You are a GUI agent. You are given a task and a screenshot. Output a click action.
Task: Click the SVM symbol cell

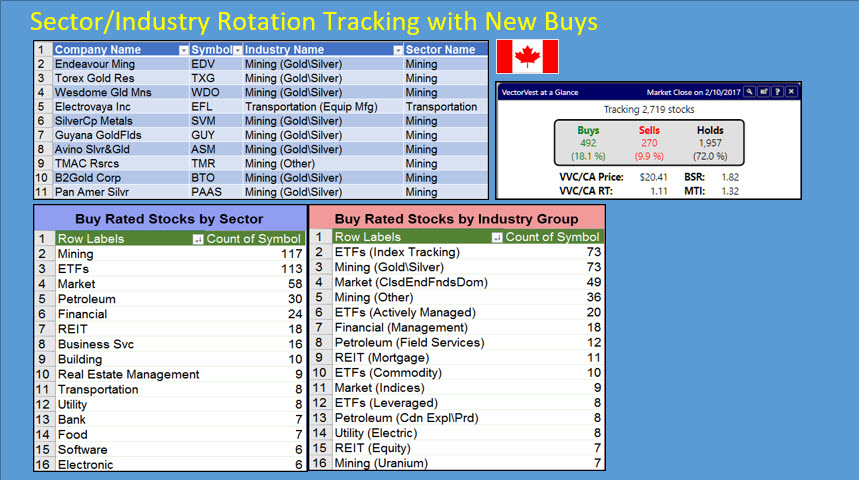[216, 121]
